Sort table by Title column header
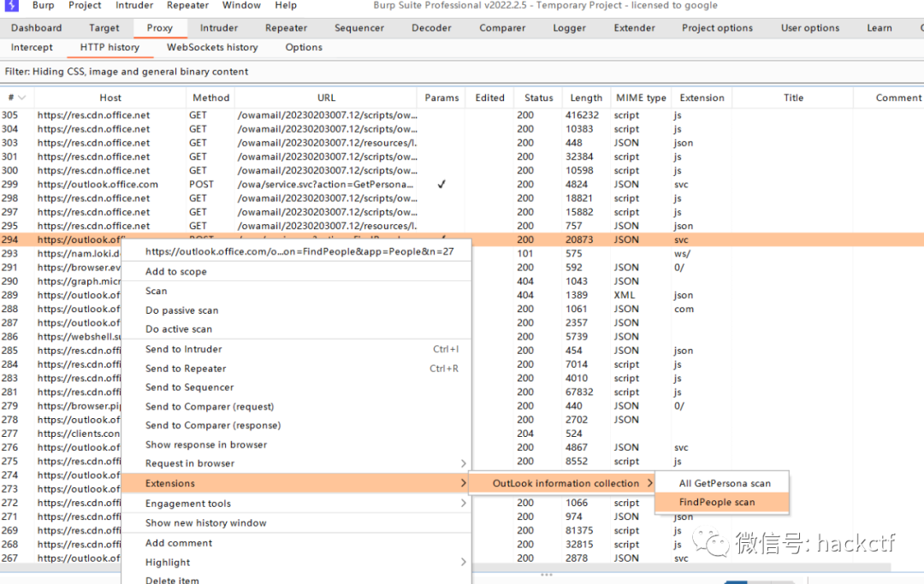Image resolution: width=924 pixels, height=584 pixels. (x=793, y=97)
